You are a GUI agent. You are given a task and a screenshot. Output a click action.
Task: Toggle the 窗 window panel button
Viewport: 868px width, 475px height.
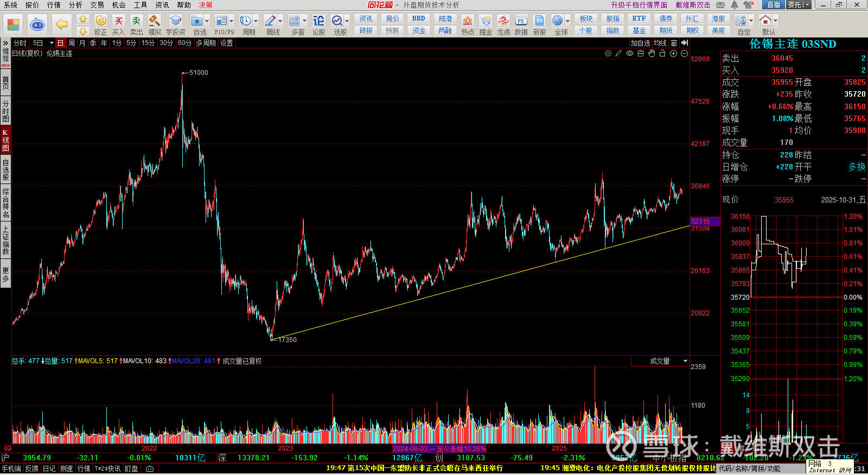674,43
